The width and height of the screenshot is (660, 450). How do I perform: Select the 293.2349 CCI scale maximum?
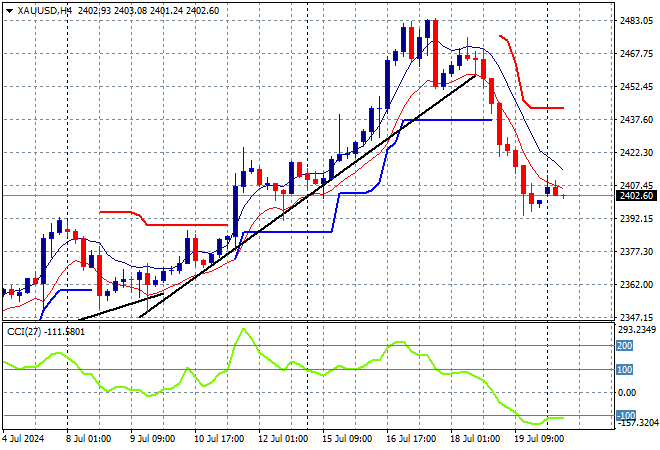coord(637,330)
